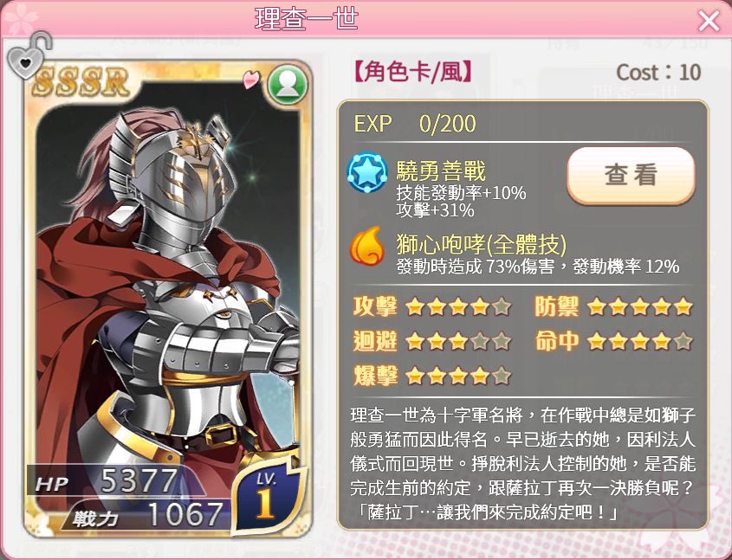Close the 理查一世 card dialog
The height and width of the screenshot is (560, 732).
click(x=709, y=21)
